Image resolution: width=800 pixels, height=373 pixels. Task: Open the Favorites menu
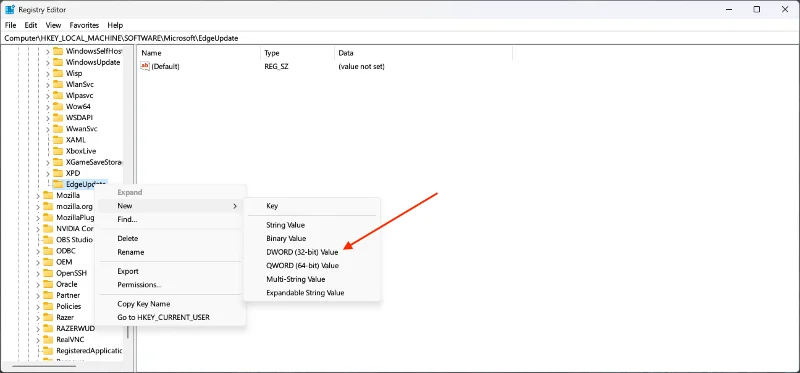[x=84, y=25]
